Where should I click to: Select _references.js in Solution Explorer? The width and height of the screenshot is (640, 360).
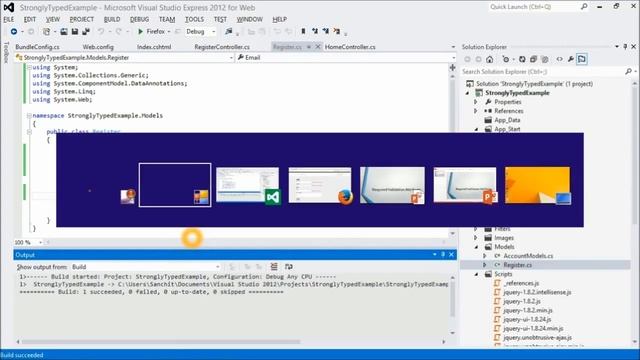coord(521,283)
